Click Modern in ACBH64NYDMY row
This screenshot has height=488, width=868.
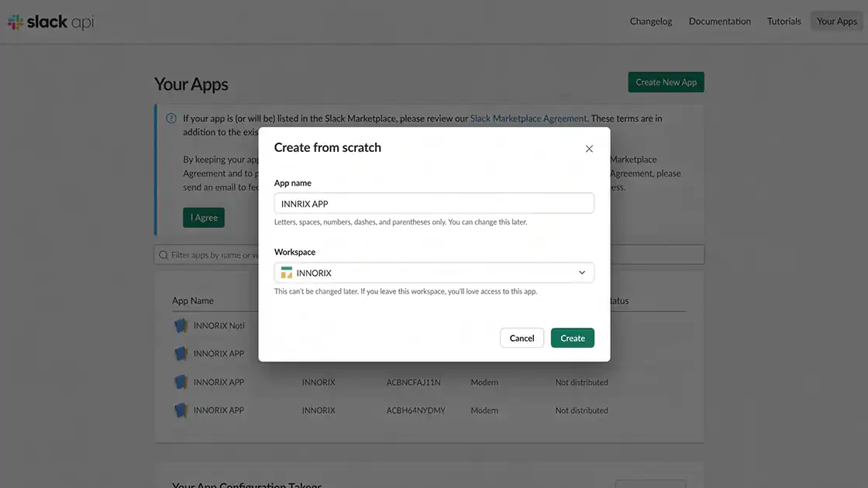(484, 411)
